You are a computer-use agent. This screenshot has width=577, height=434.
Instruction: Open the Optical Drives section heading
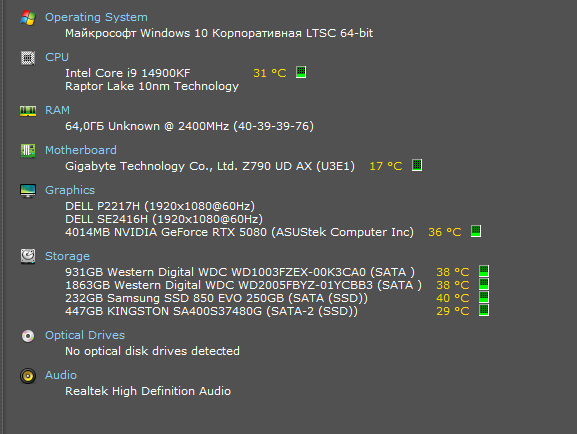85,335
